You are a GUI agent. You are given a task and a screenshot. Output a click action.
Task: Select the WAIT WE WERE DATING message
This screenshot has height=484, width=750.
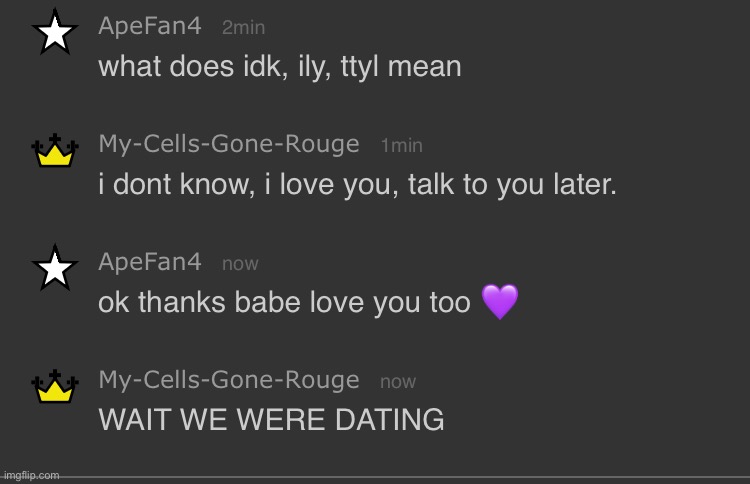click(x=271, y=419)
